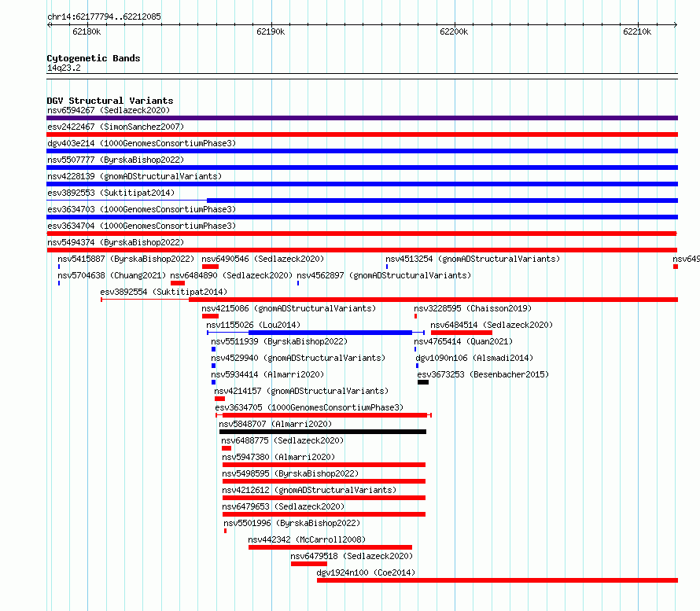Click the DGV Structural Variants track title
Viewport: 700px width, 611px height.
[110, 101]
